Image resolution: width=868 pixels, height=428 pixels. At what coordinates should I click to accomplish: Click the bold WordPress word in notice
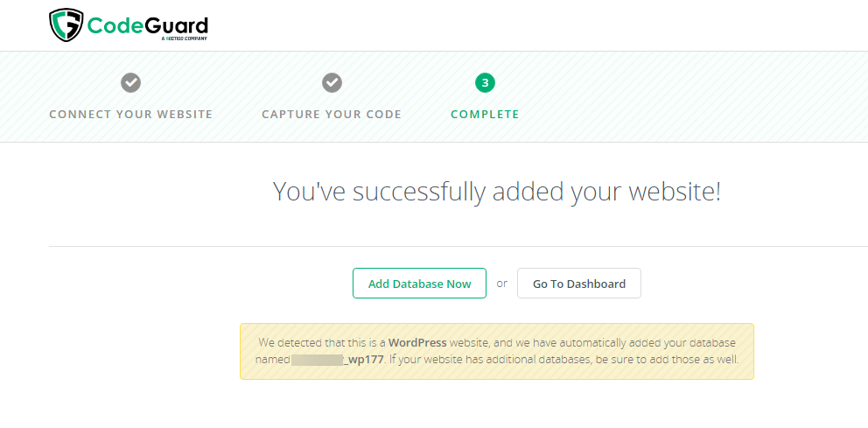coord(417,342)
